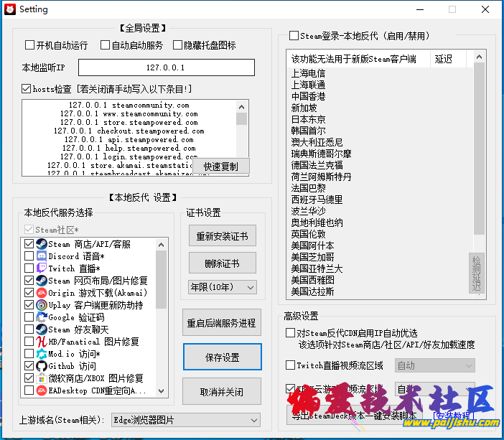The image size is (504, 440).
Task: Enable Steam登录-本地反代 checkbox
Action: coord(294,36)
